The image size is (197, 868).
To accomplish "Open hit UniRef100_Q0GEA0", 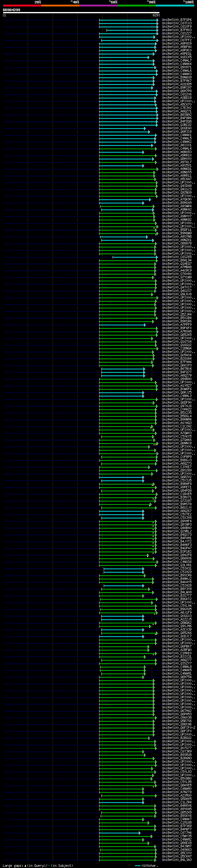I will click(177, 128).
